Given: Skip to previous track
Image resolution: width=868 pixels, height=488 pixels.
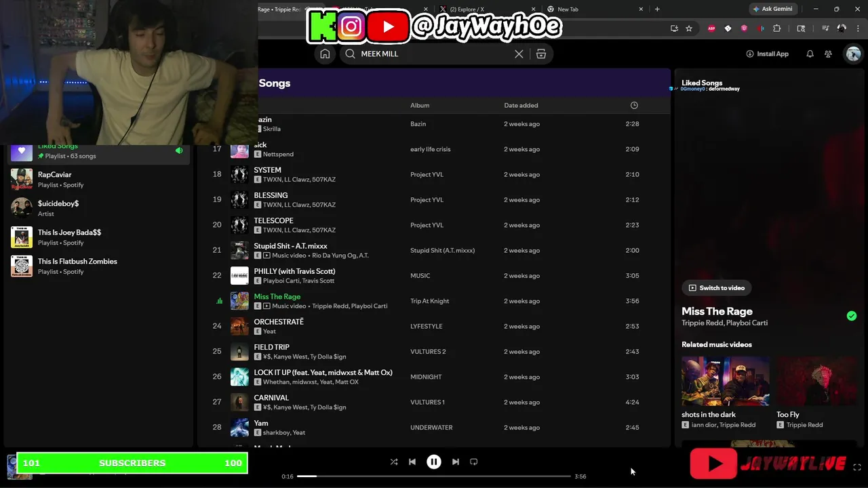Looking at the screenshot, I should (x=412, y=462).
